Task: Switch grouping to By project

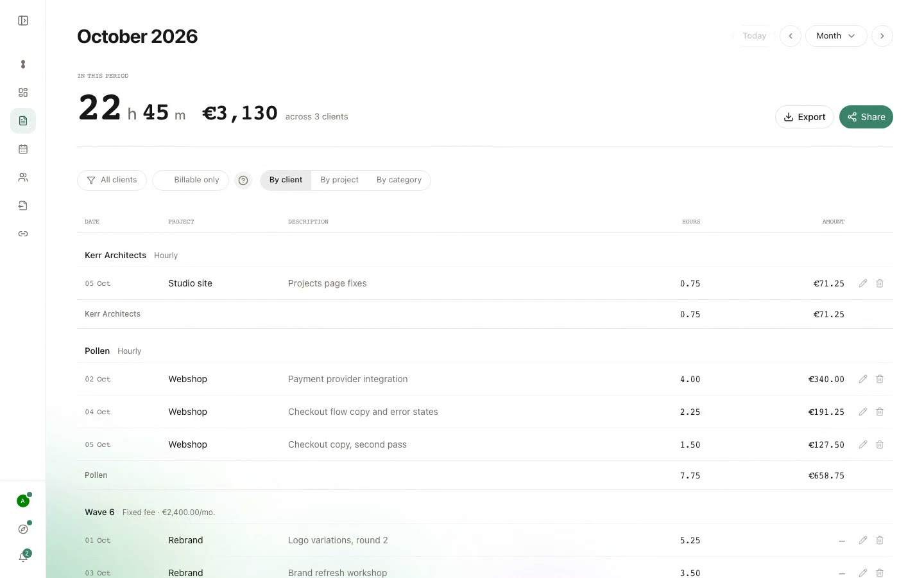Action: (339, 180)
